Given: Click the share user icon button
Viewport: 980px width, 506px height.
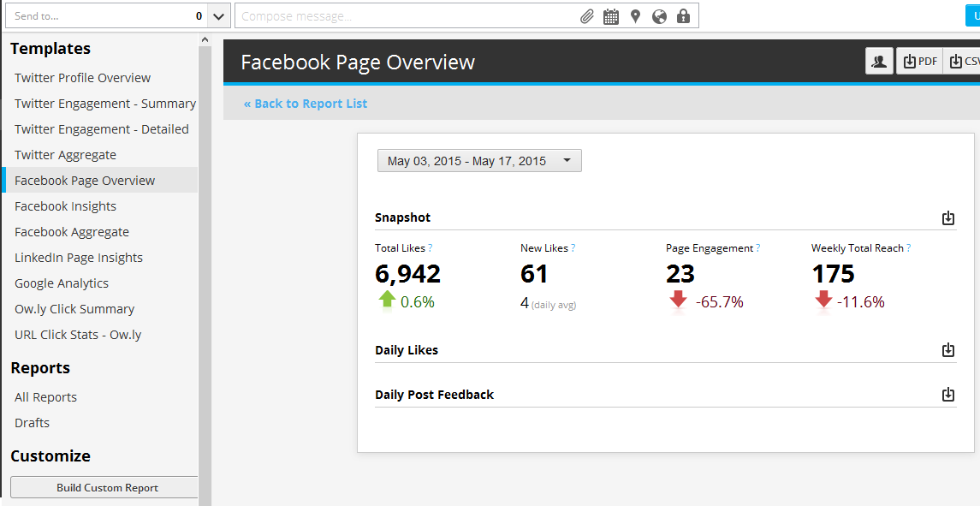Looking at the screenshot, I should (880, 62).
